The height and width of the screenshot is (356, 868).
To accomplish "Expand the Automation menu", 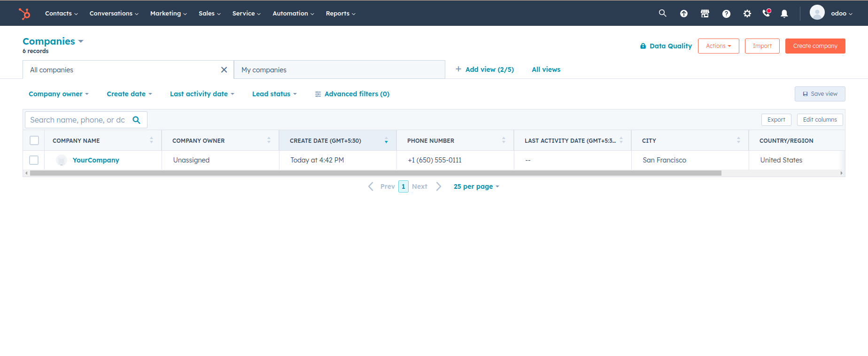I will tap(294, 14).
